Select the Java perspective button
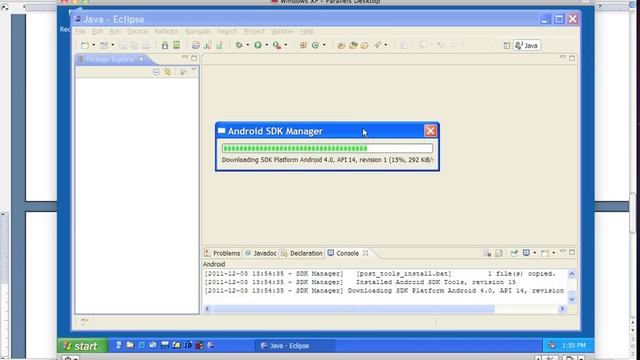 coord(527,45)
